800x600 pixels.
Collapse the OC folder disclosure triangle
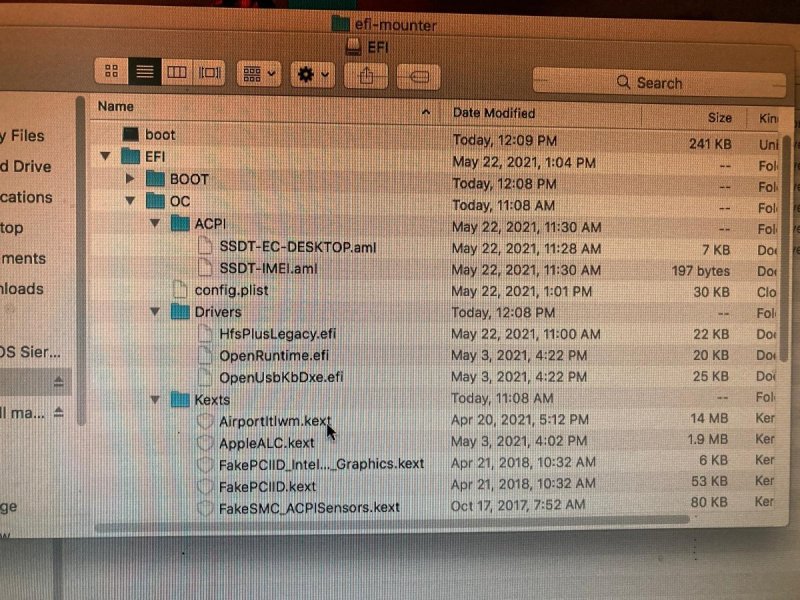[x=131, y=201]
